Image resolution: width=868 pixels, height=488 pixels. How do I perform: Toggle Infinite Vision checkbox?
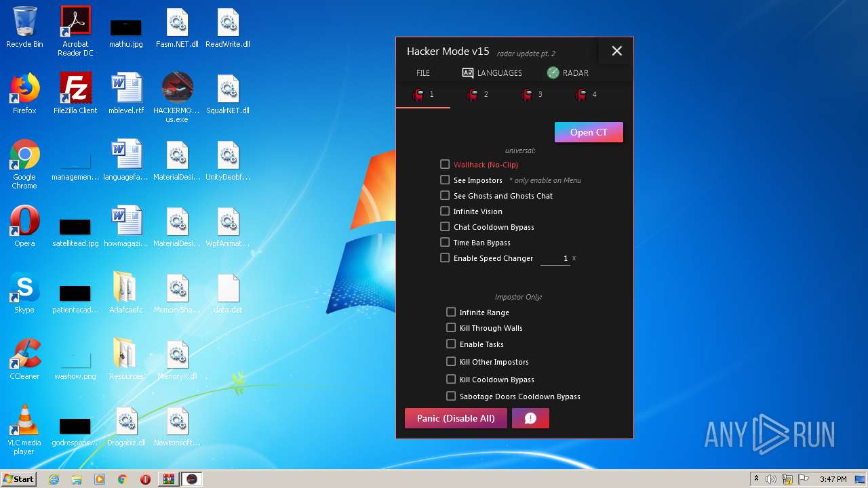click(445, 211)
